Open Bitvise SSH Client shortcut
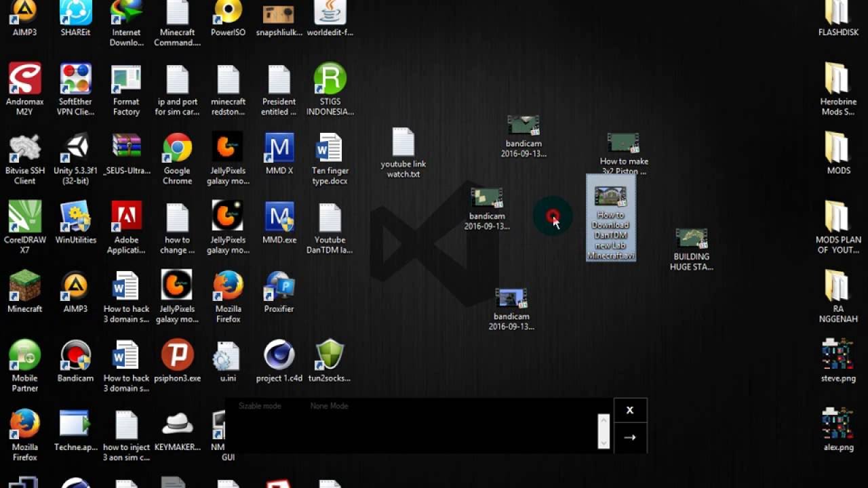The height and width of the screenshot is (488, 868). pyautogui.click(x=24, y=159)
